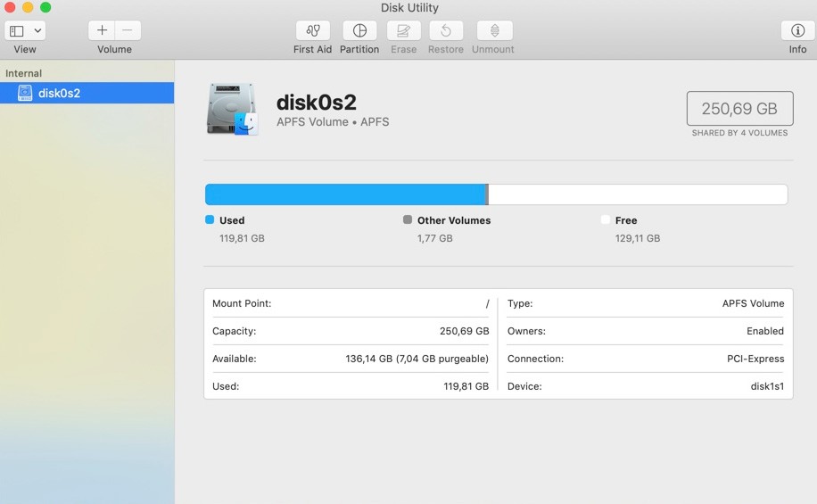Click the gray Other Volumes legend swatch
Screen dimensions: 817x504
click(x=408, y=219)
